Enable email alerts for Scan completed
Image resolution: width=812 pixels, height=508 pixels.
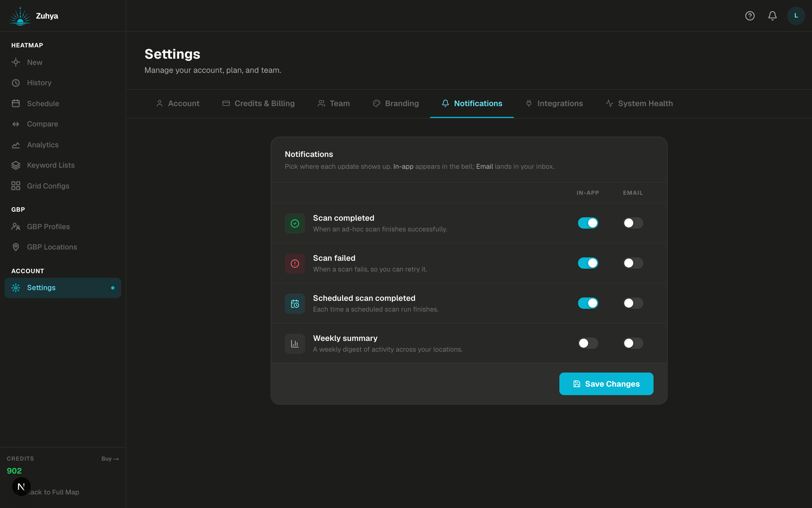click(x=633, y=223)
